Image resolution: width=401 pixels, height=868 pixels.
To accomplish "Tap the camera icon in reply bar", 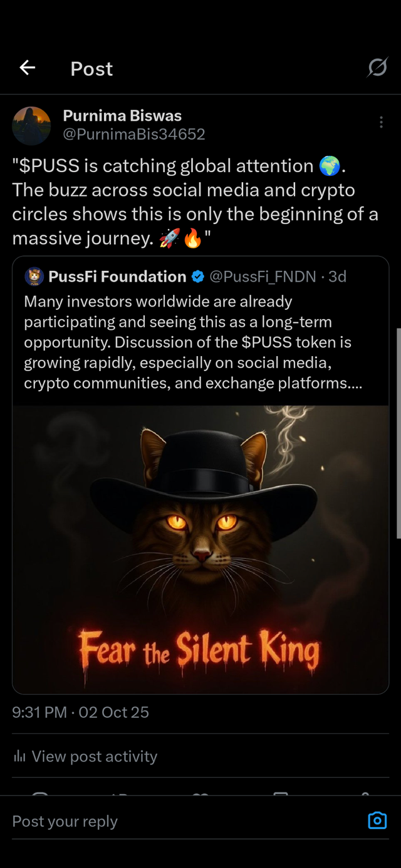I will point(377,820).
